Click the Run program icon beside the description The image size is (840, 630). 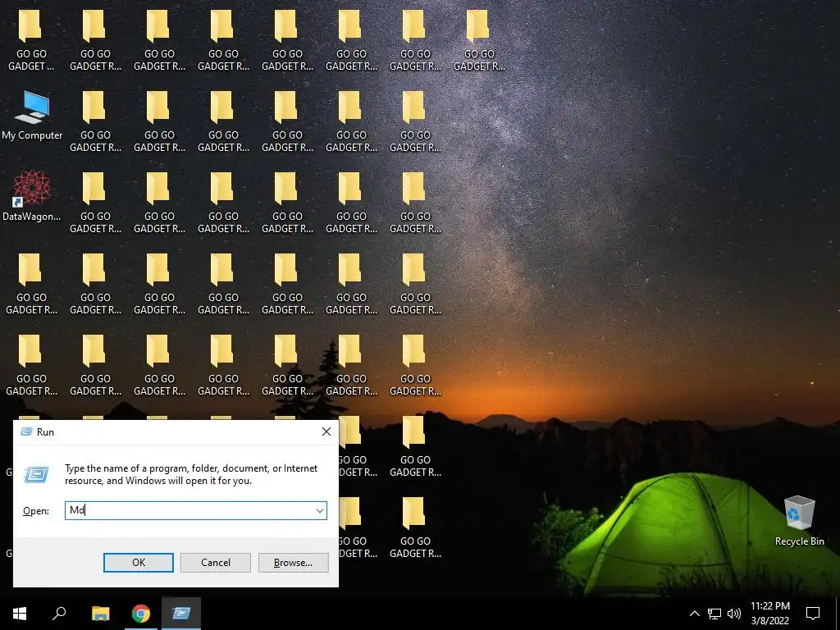tap(36, 474)
